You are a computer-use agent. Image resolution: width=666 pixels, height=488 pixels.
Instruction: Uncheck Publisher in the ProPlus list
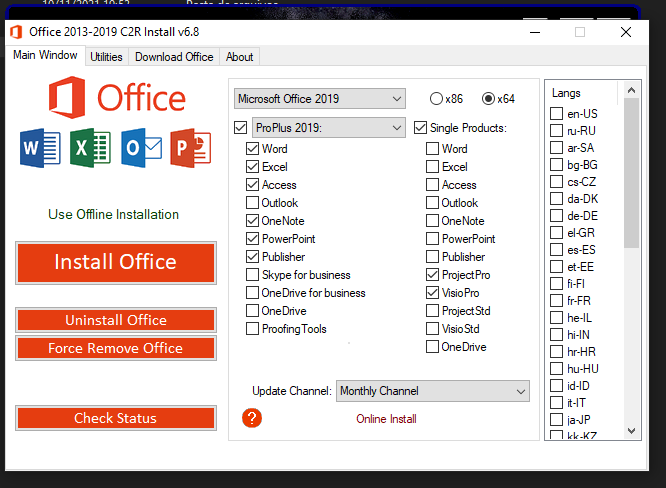click(x=252, y=257)
